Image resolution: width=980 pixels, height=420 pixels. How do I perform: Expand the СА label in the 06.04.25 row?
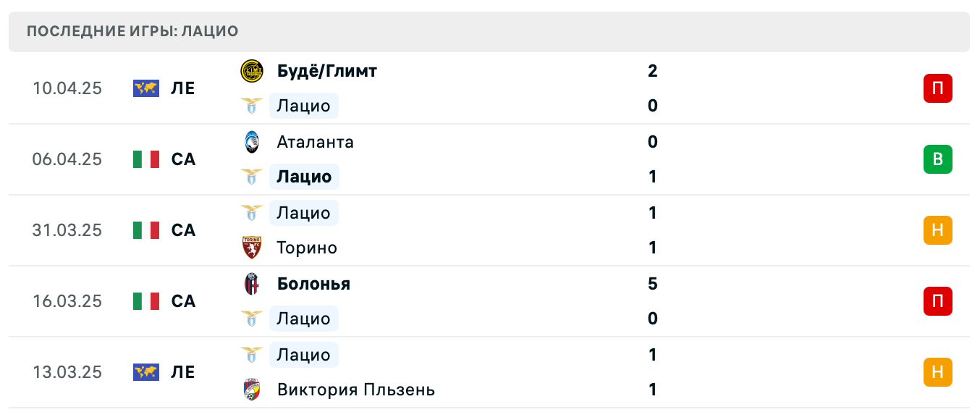(x=183, y=159)
